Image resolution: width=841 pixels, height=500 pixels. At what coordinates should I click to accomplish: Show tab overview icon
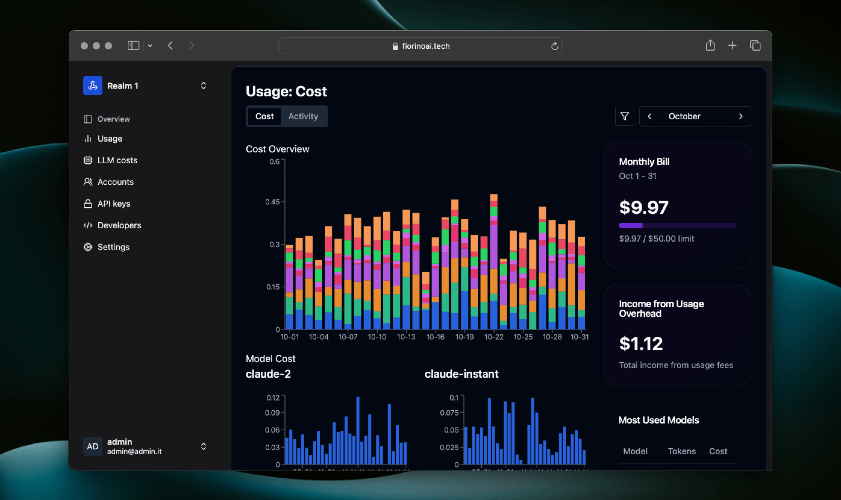(755, 46)
